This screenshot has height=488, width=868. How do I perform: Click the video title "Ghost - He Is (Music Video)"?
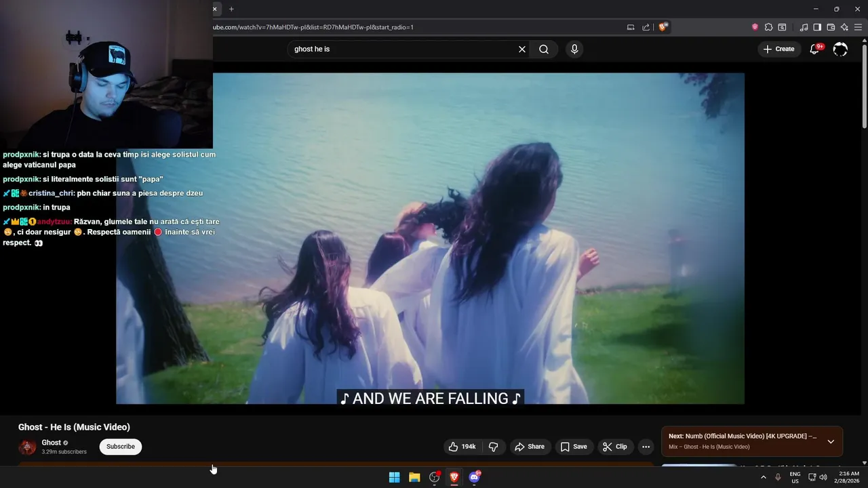pos(74,427)
